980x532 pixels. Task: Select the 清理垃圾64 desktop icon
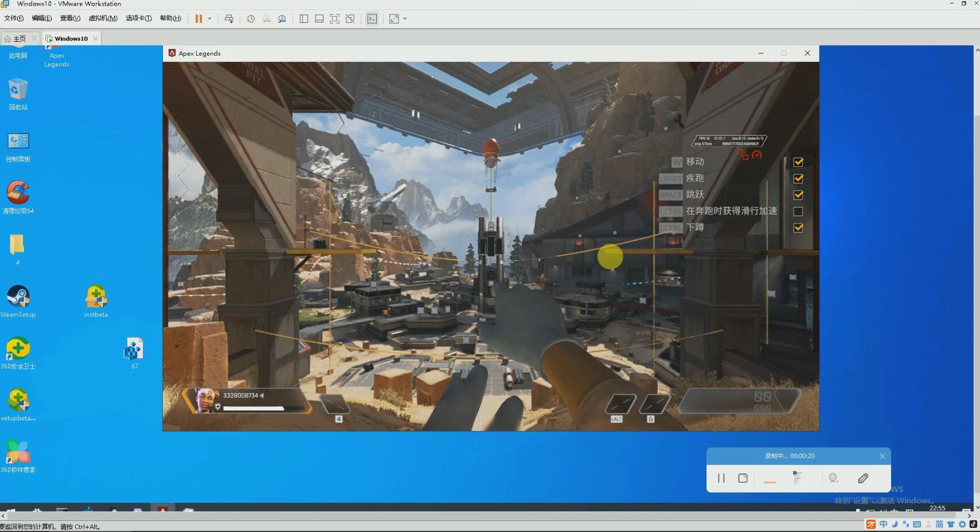pyautogui.click(x=18, y=197)
